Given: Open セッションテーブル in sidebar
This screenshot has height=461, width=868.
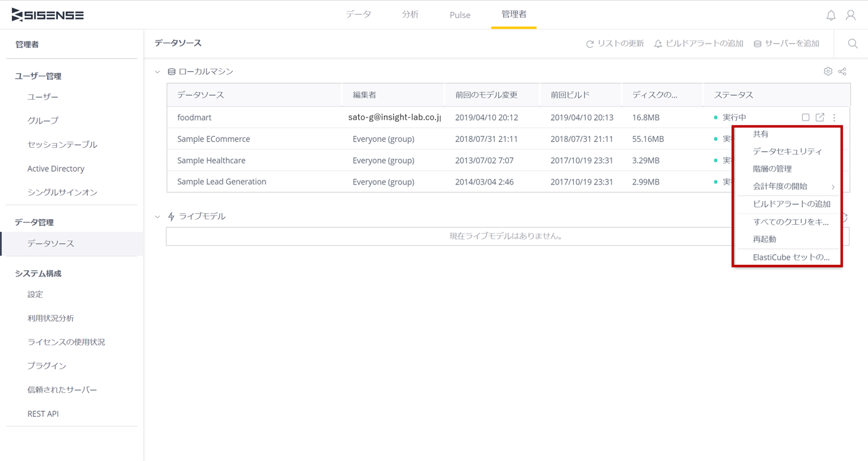Looking at the screenshot, I should [62, 145].
